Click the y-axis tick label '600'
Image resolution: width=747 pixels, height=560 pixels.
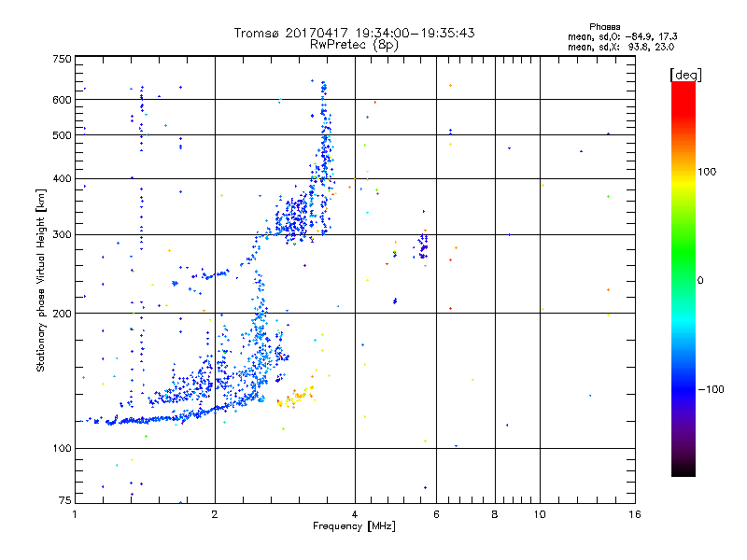tap(63, 100)
